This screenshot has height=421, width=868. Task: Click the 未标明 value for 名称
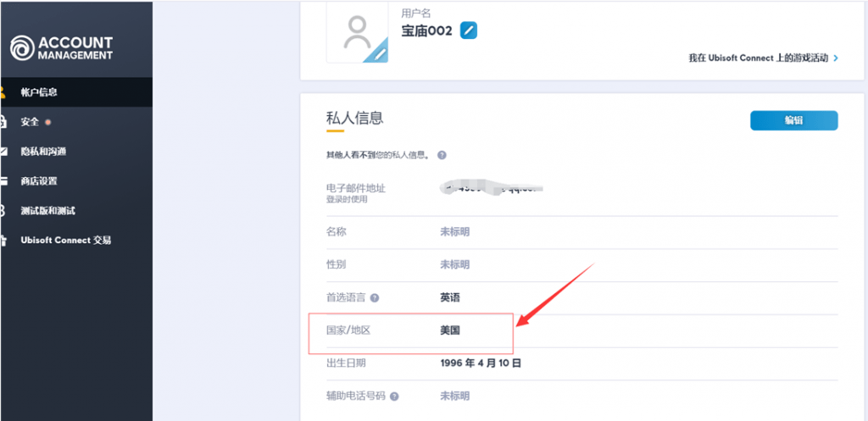454,232
